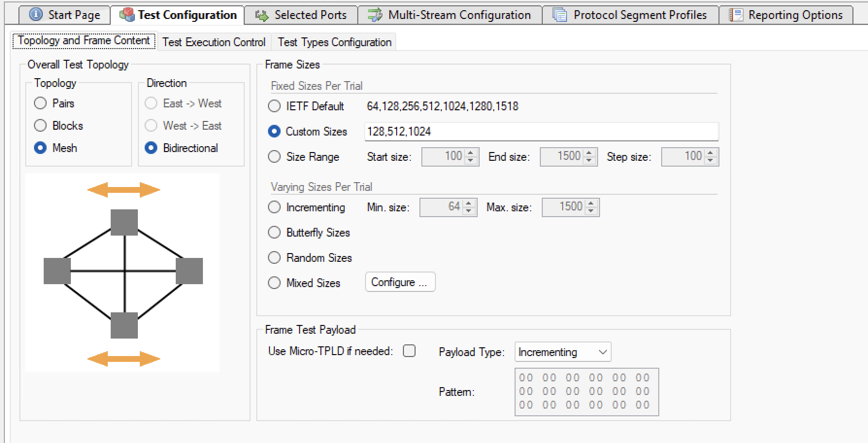The image size is (868, 443).
Task: Click the Reporting Options icon
Action: tap(736, 15)
